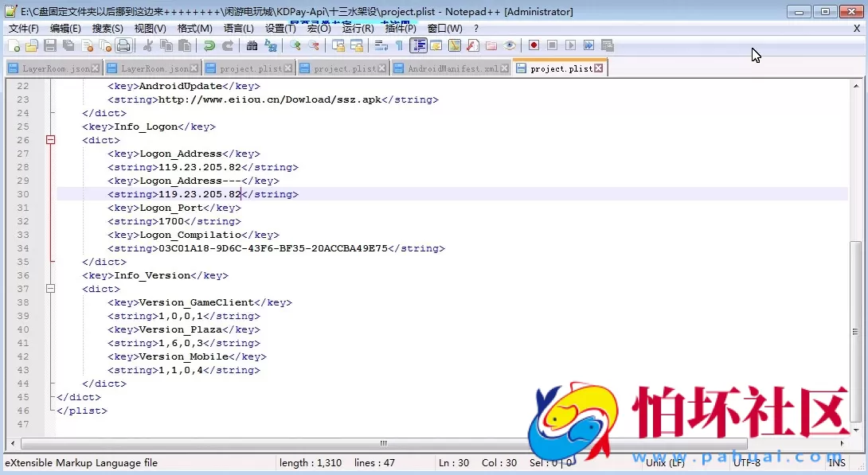Open the 插件(P) plugins menu
This screenshot has height=475, width=868.
pyautogui.click(x=401, y=29)
